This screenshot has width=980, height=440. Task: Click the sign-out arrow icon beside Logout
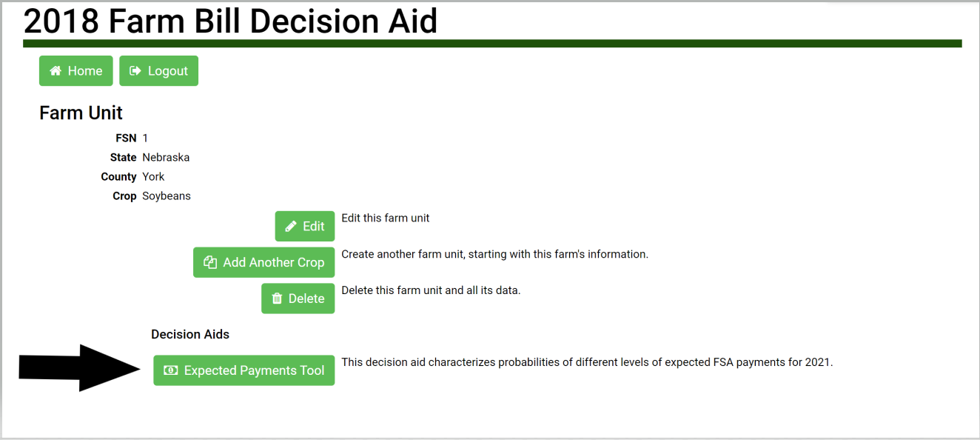point(135,71)
